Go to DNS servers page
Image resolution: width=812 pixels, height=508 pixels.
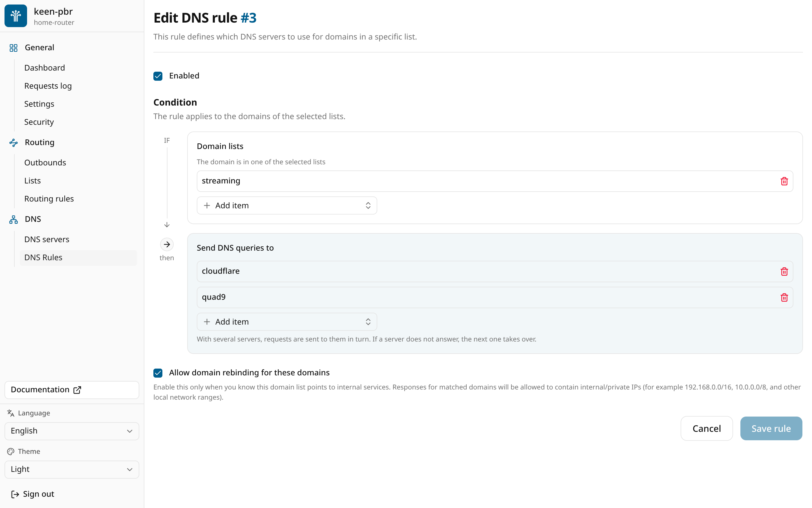point(78,240)
